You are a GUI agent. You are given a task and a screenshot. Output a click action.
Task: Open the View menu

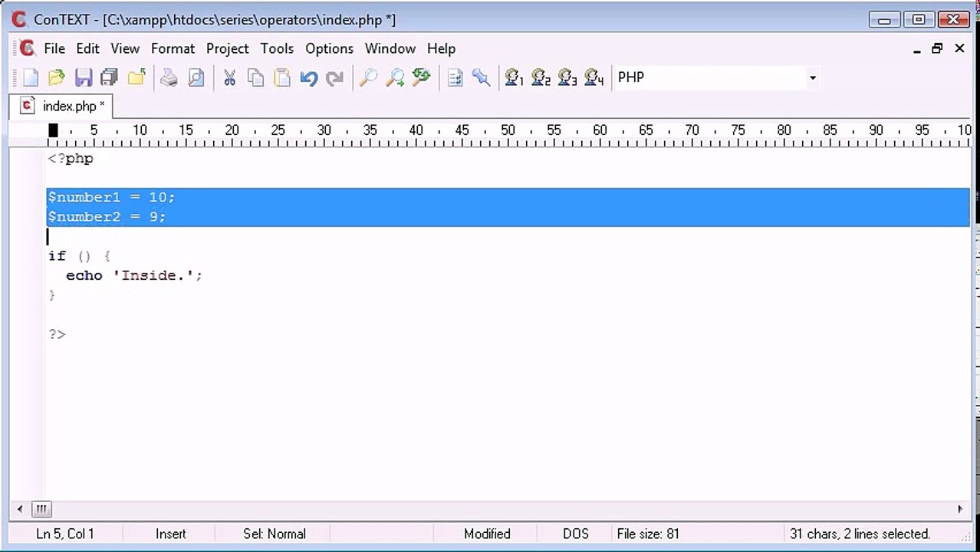(125, 48)
